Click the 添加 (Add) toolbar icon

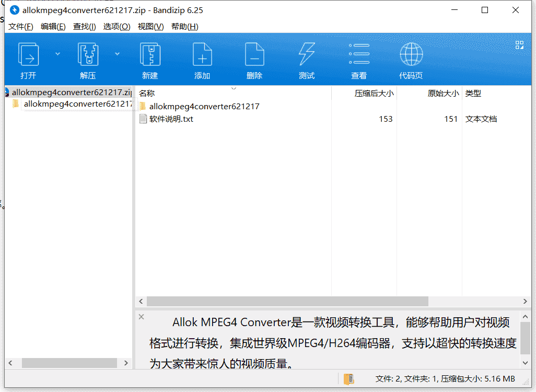click(202, 54)
